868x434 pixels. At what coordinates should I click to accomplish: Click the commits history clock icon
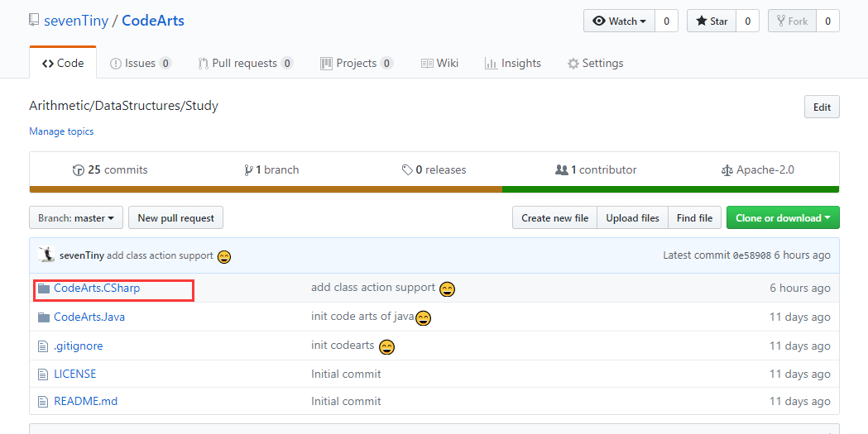pyautogui.click(x=79, y=170)
